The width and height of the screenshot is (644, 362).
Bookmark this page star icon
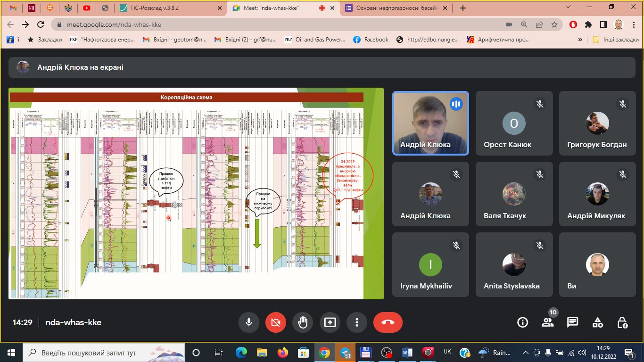[554, 25]
